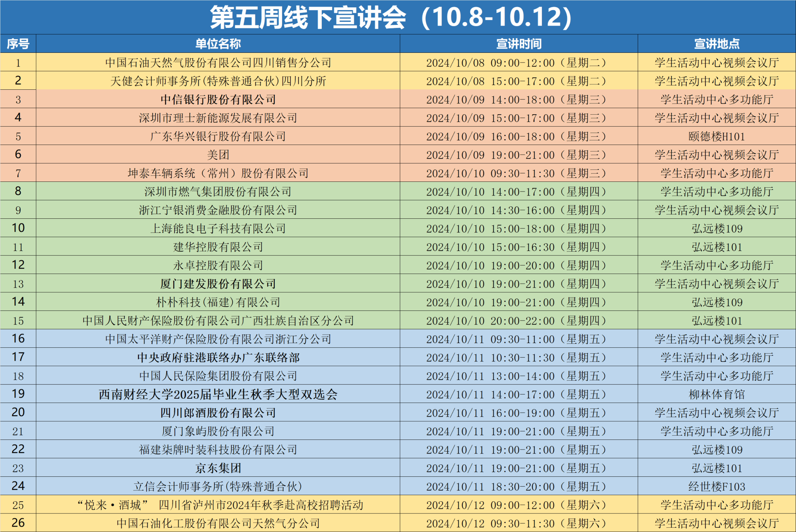
Task: Click time 2024/10/08 09:00-12:00（星期二）
Action: point(519,63)
